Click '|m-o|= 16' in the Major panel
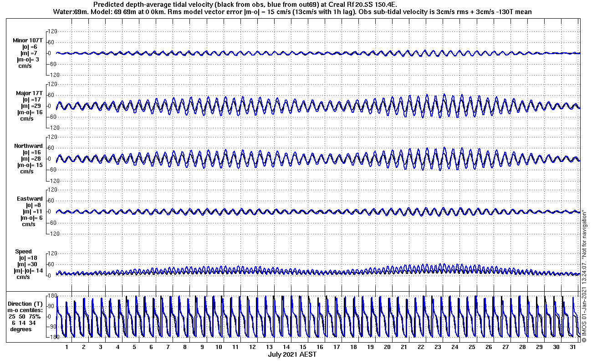 pyautogui.click(x=30, y=112)
